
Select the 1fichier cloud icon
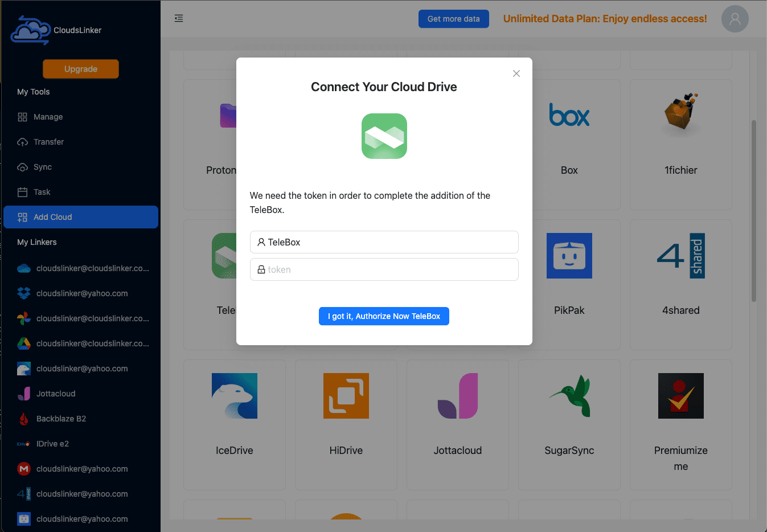(x=681, y=114)
